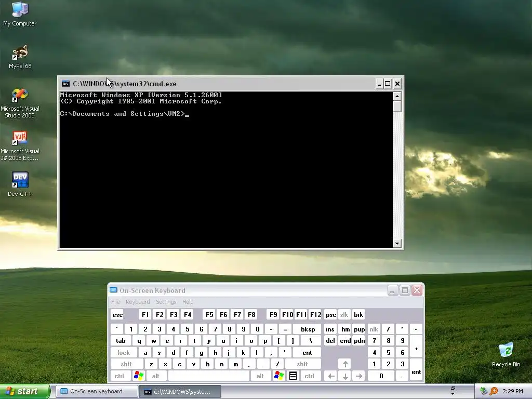Click the left arrow key
Screen dimensions: 532x399
331,376
